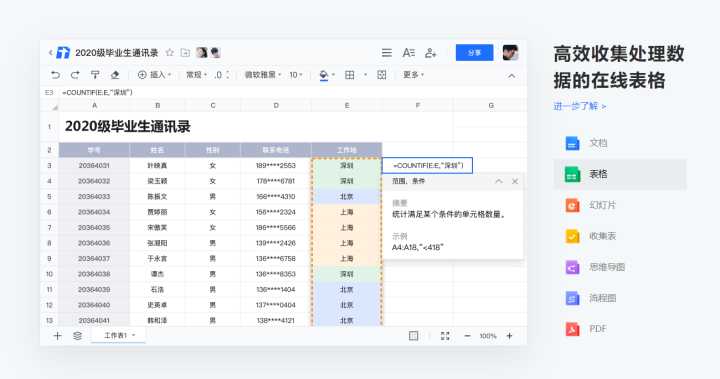The height and width of the screenshot is (379, 720).
Task: Click the sheet list layers icon
Action: pyautogui.click(x=77, y=336)
